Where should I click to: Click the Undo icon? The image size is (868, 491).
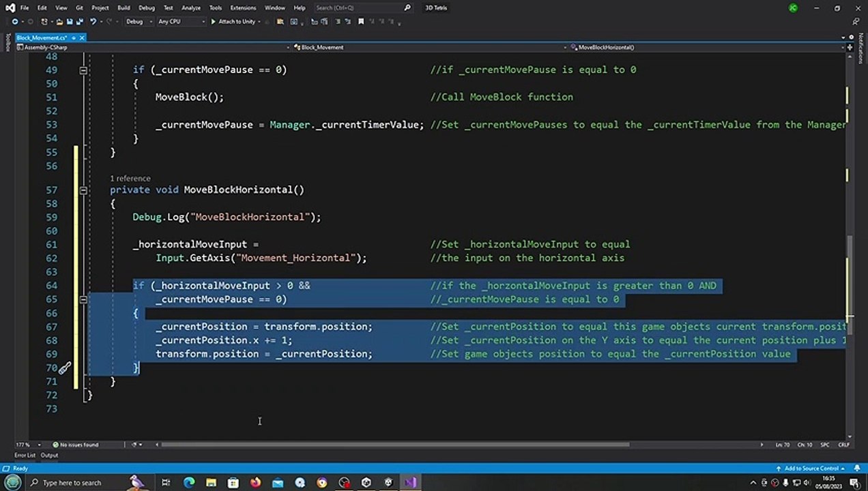(x=93, y=21)
